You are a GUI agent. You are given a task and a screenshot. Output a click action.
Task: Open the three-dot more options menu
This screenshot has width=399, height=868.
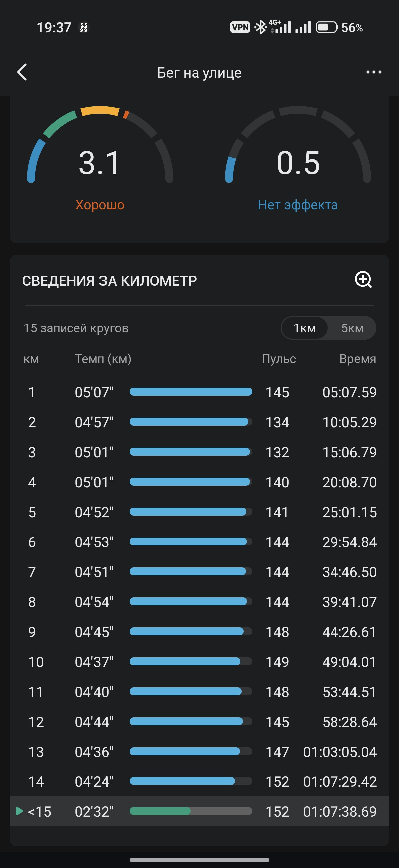point(374,72)
